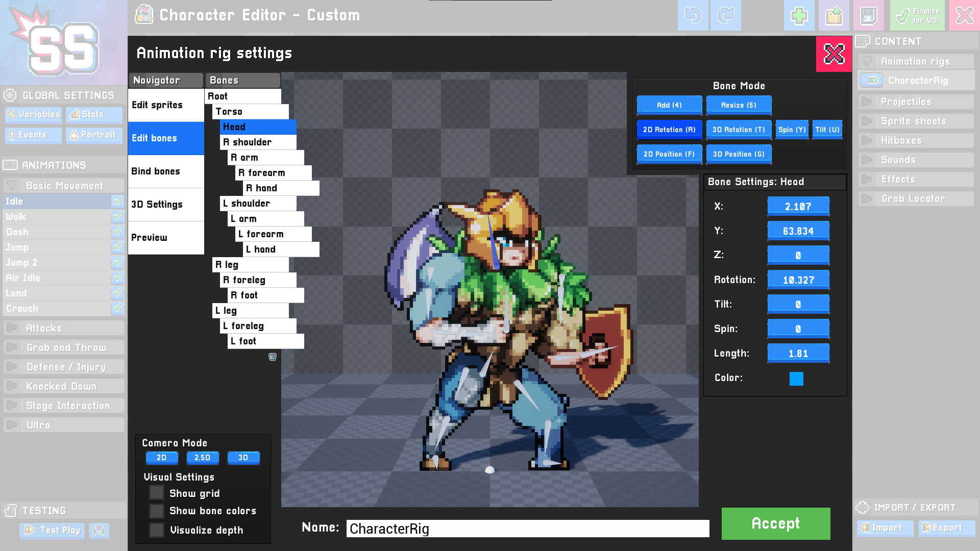This screenshot has height=551, width=980.
Task: Open a file using the folder icon
Action: 834,15
